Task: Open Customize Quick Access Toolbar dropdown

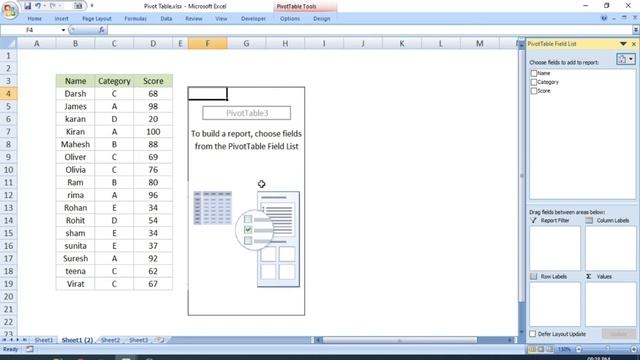Action: click(92, 6)
